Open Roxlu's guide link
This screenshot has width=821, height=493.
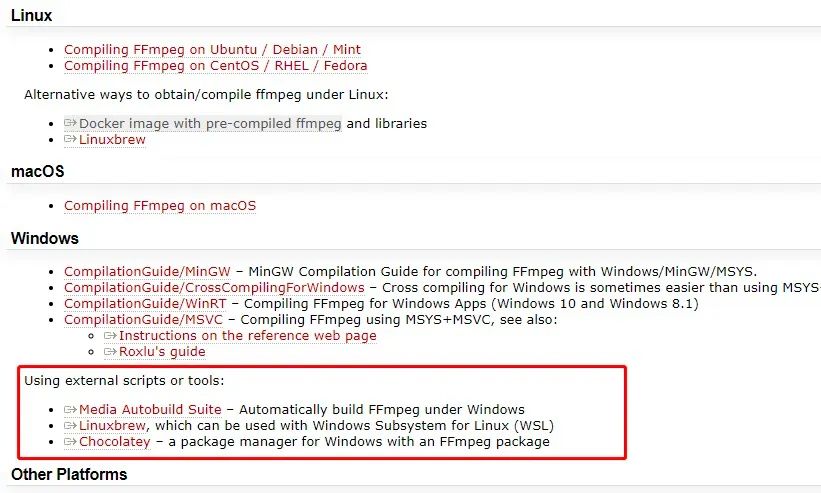click(x=162, y=352)
